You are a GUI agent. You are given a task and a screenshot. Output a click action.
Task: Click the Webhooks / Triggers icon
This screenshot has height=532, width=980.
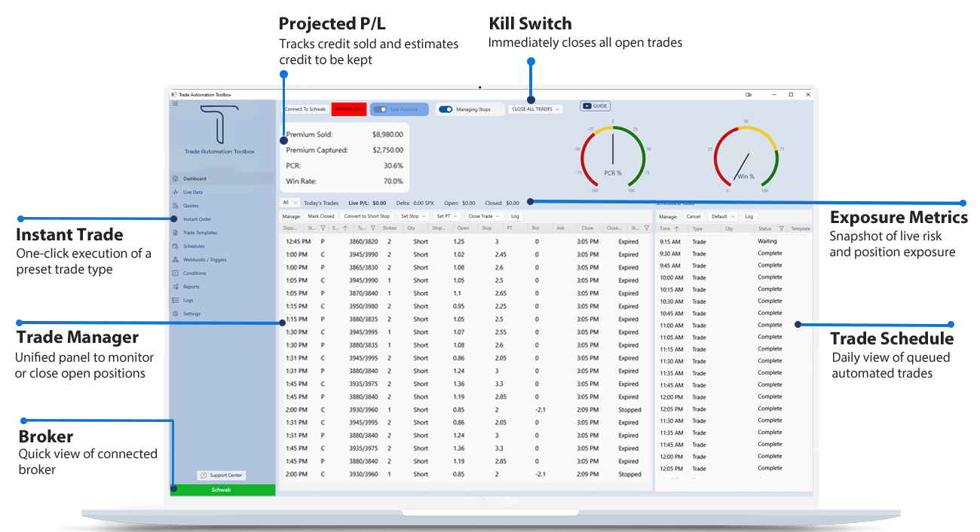point(176,260)
